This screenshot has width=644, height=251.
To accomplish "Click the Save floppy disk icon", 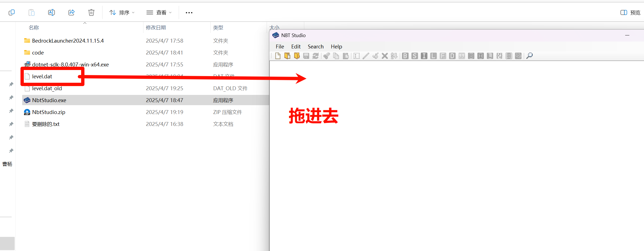I will (x=306, y=56).
